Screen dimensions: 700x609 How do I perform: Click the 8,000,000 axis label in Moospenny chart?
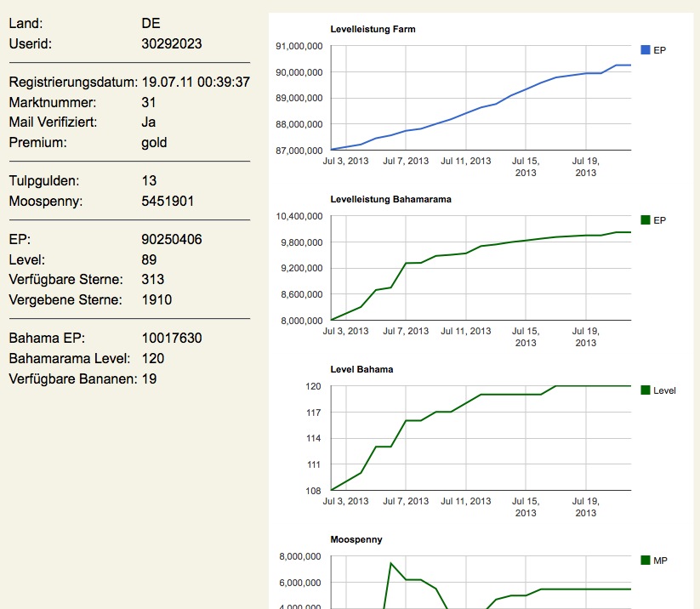(300, 557)
